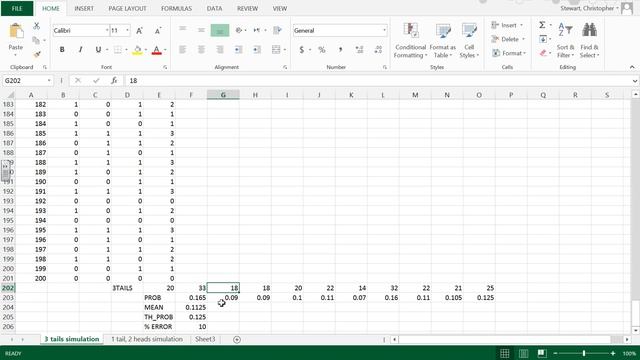640x360 pixels.
Task: Switch to the INSERT tab
Action: tap(84, 8)
